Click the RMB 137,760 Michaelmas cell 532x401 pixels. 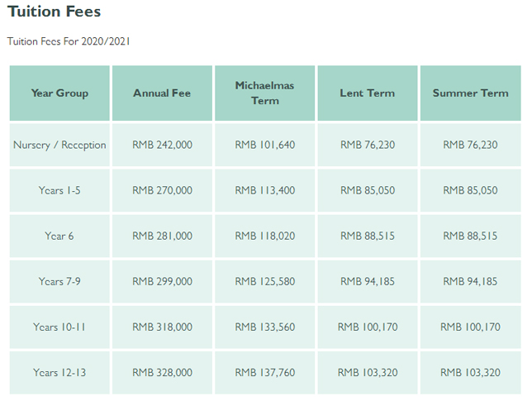pos(264,372)
